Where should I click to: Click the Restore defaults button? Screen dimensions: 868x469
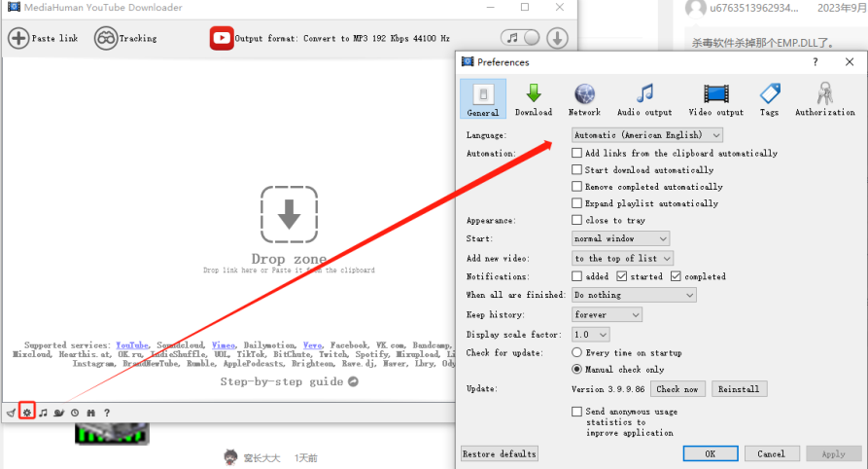point(500,454)
